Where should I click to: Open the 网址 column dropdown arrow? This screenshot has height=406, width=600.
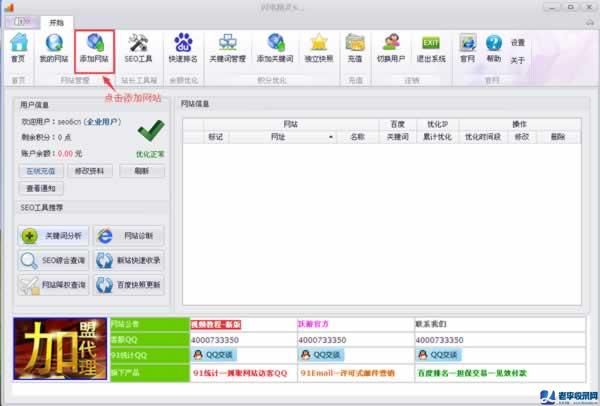click(x=331, y=137)
